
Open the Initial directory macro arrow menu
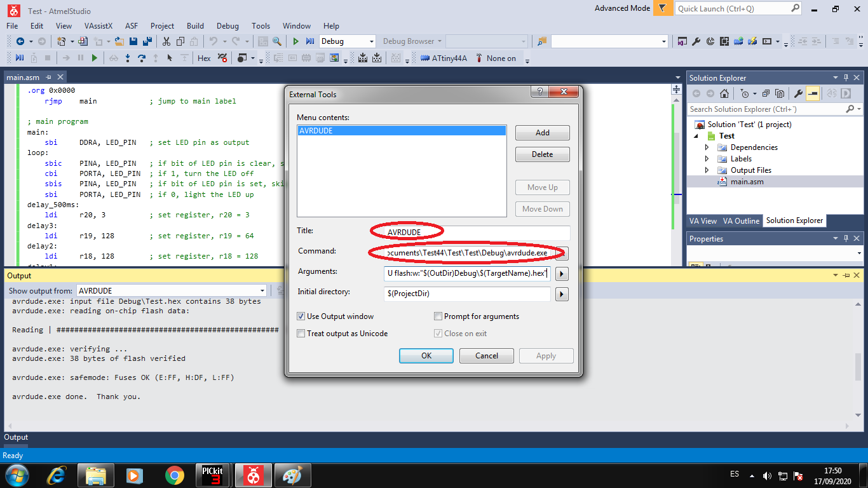[x=562, y=294]
